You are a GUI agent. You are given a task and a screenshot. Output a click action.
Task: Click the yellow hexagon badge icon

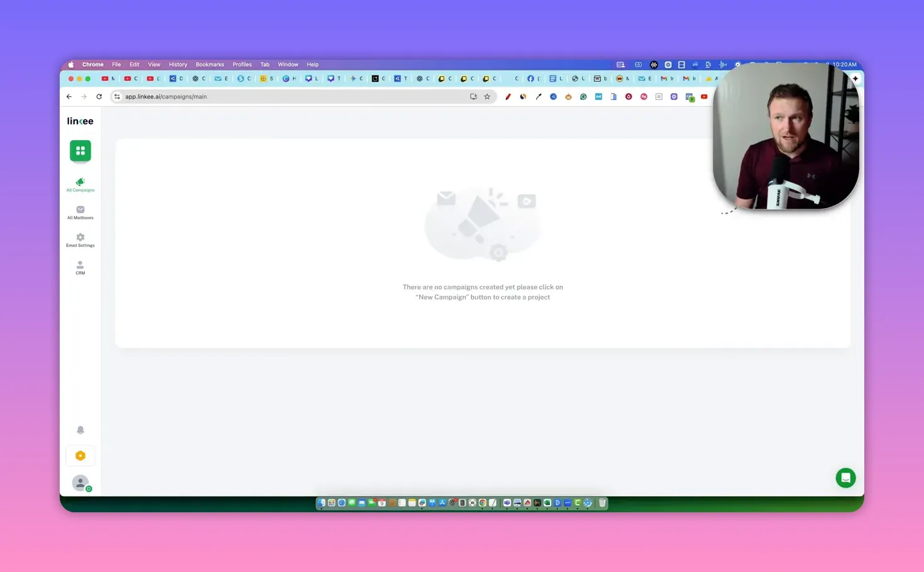[80, 456]
